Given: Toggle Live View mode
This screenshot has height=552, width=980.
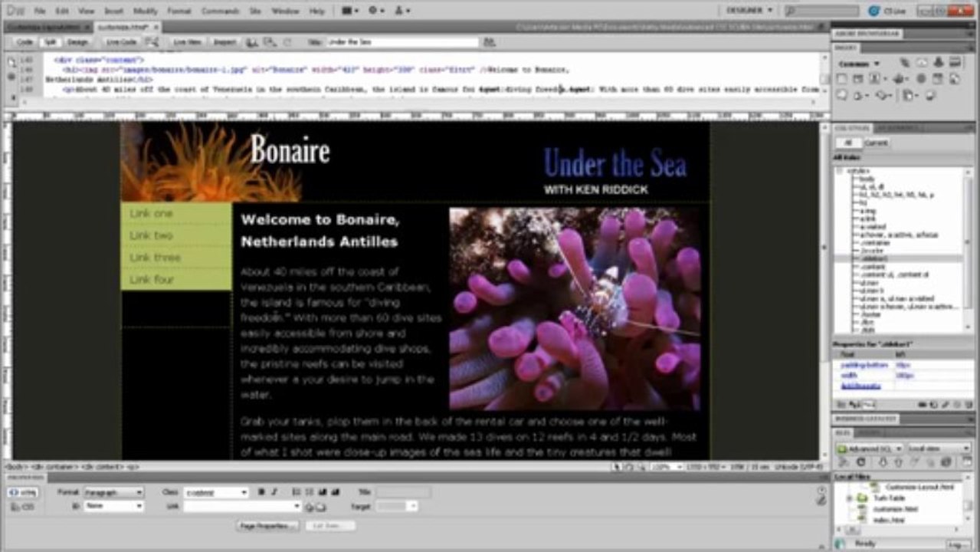Looking at the screenshot, I should (187, 42).
